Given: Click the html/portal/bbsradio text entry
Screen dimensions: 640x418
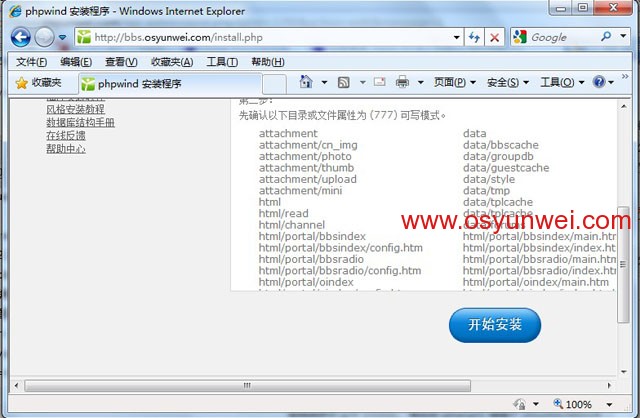Looking at the screenshot, I should (x=311, y=259).
